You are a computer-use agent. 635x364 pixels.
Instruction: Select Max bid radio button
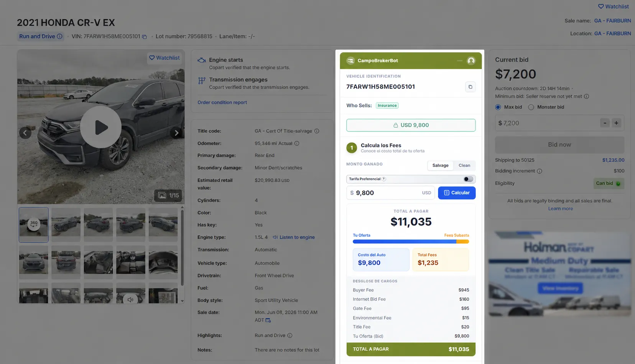point(498,107)
